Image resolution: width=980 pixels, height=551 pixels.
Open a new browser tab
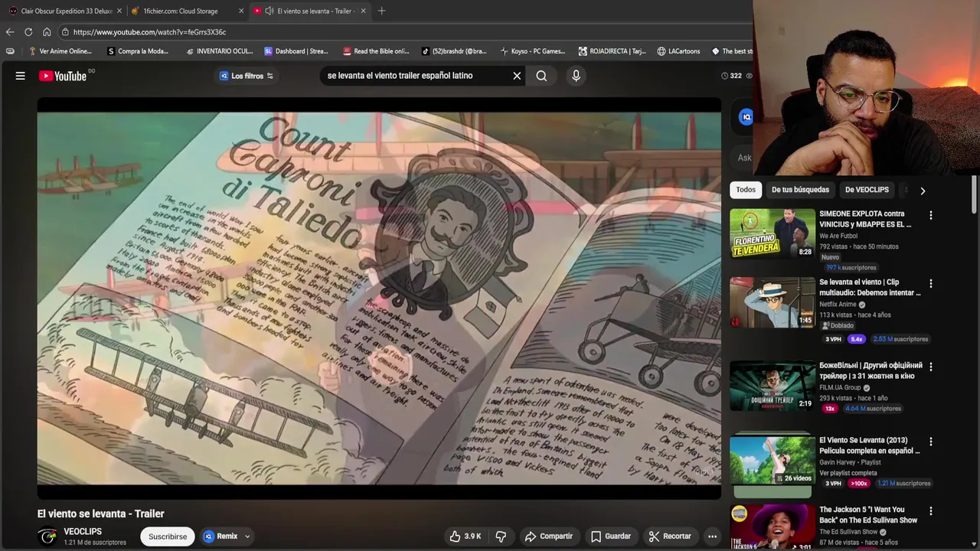[381, 11]
